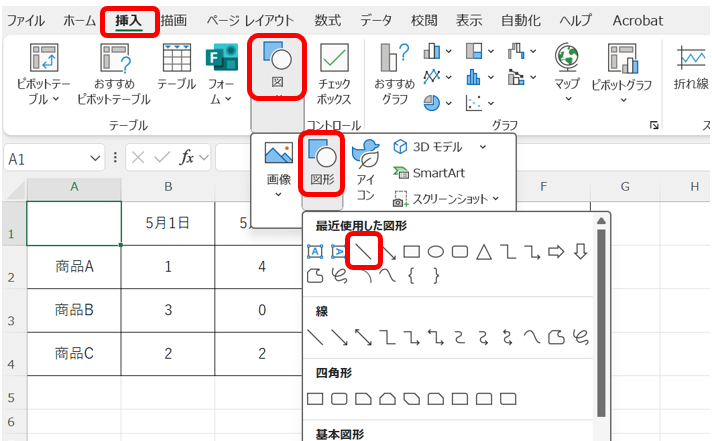The height and width of the screenshot is (441, 712).
Task: Open the scatter chart dropdown
Action: point(480,103)
